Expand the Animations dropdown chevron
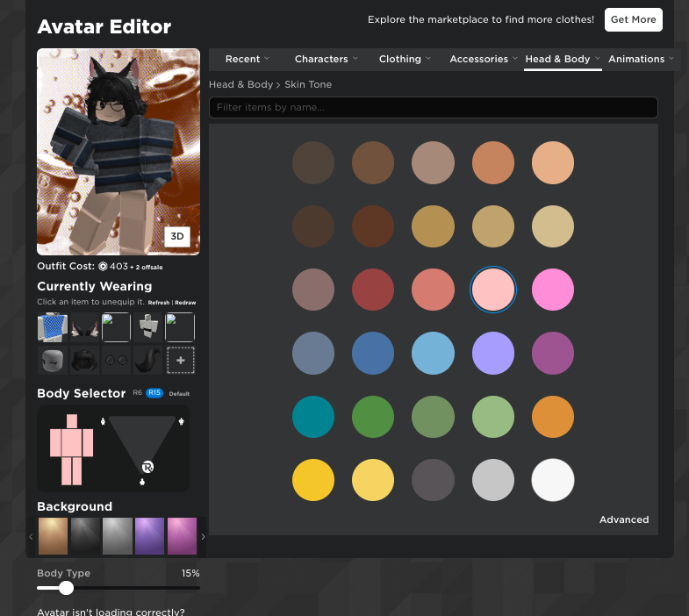 [x=671, y=58]
